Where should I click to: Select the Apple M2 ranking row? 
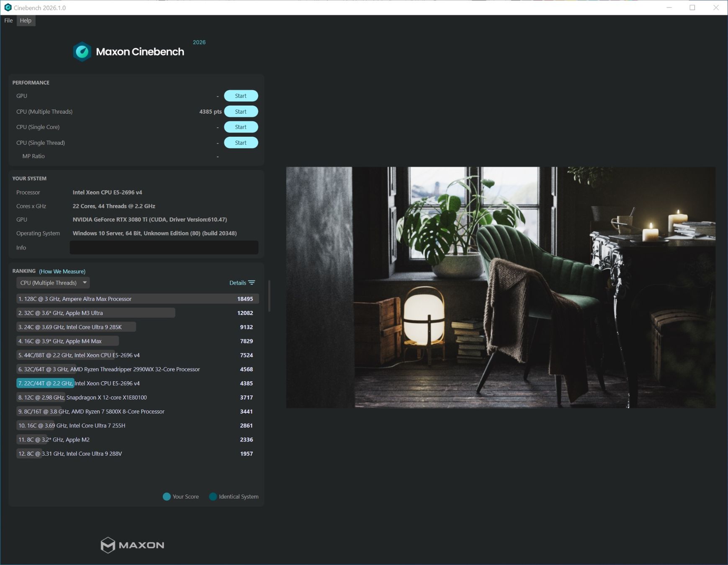point(137,439)
